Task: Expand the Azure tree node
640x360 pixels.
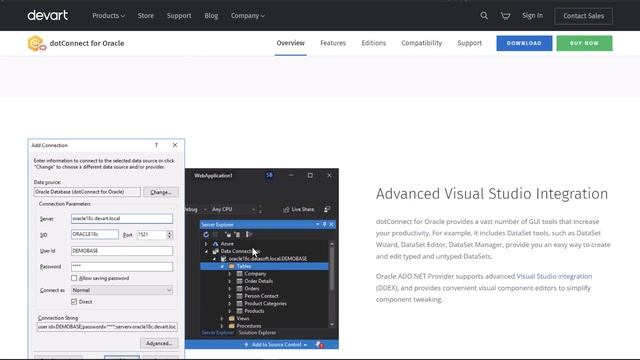Action: (206, 244)
